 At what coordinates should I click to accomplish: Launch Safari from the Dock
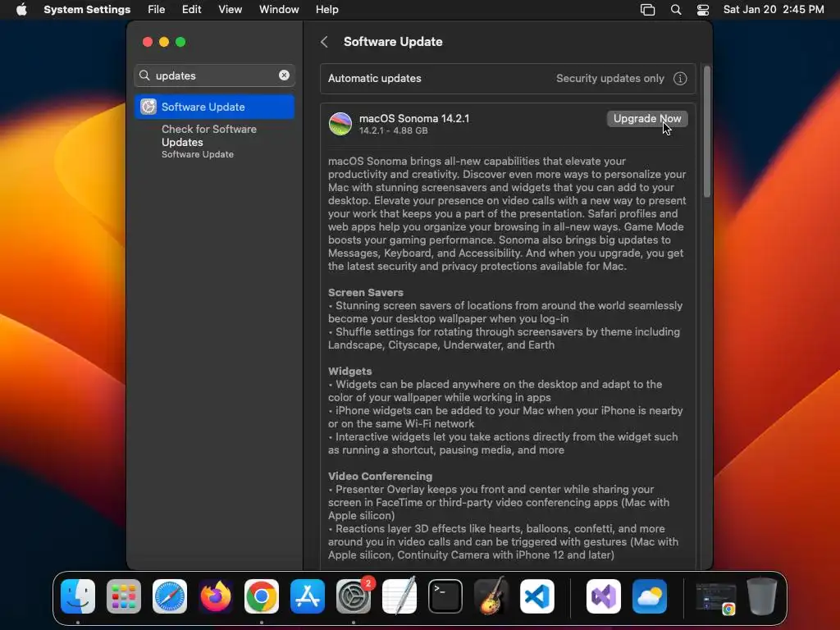pyautogui.click(x=170, y=596)
